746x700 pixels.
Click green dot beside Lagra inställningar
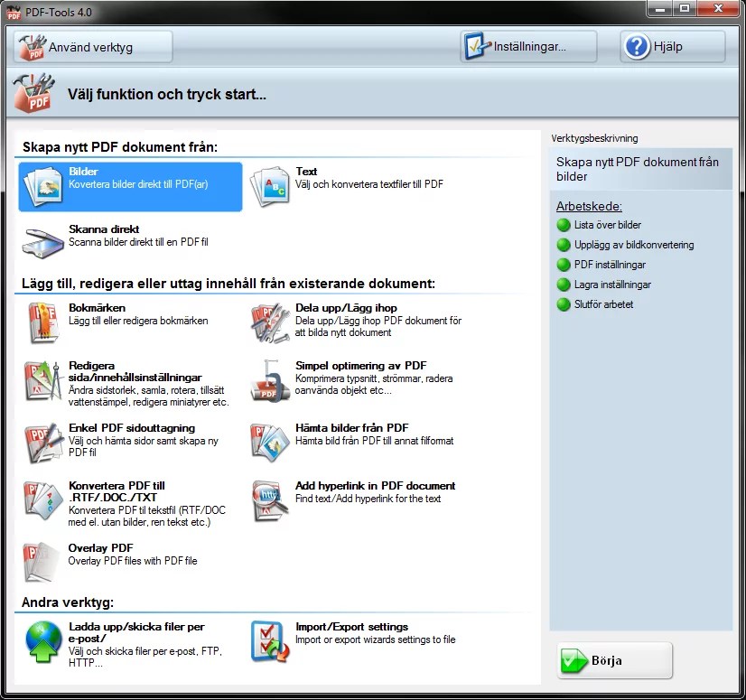tap(564, 285)
